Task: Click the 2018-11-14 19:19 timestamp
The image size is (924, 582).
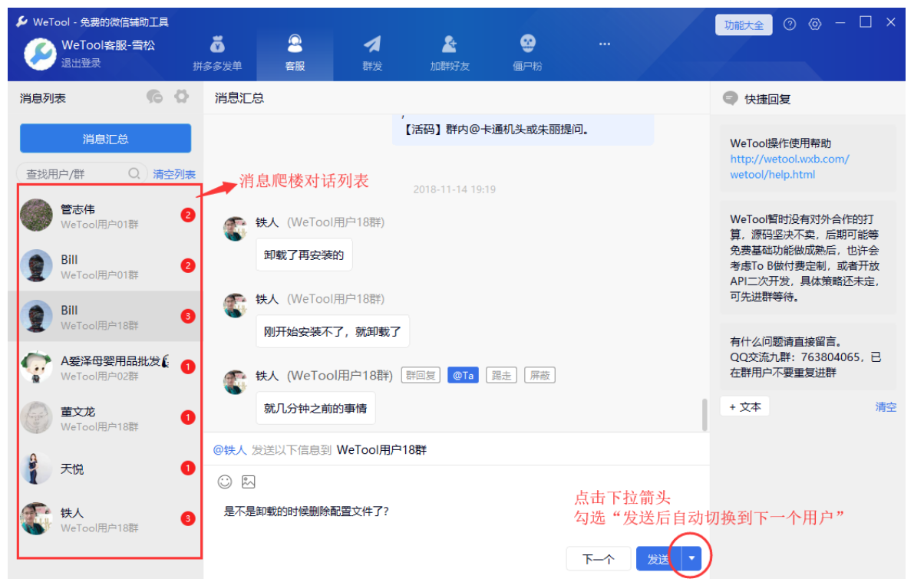Action: click(454, 189)
